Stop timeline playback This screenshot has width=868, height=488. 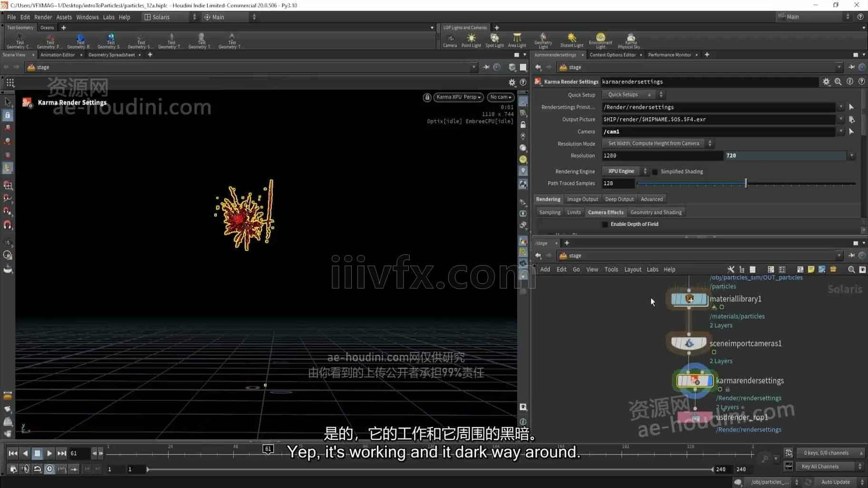(37, 453)
